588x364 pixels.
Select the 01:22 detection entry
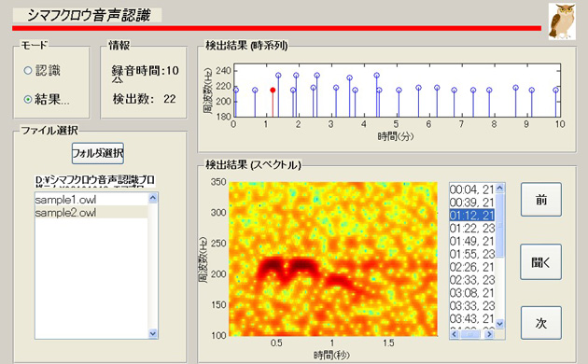[472, 229]
